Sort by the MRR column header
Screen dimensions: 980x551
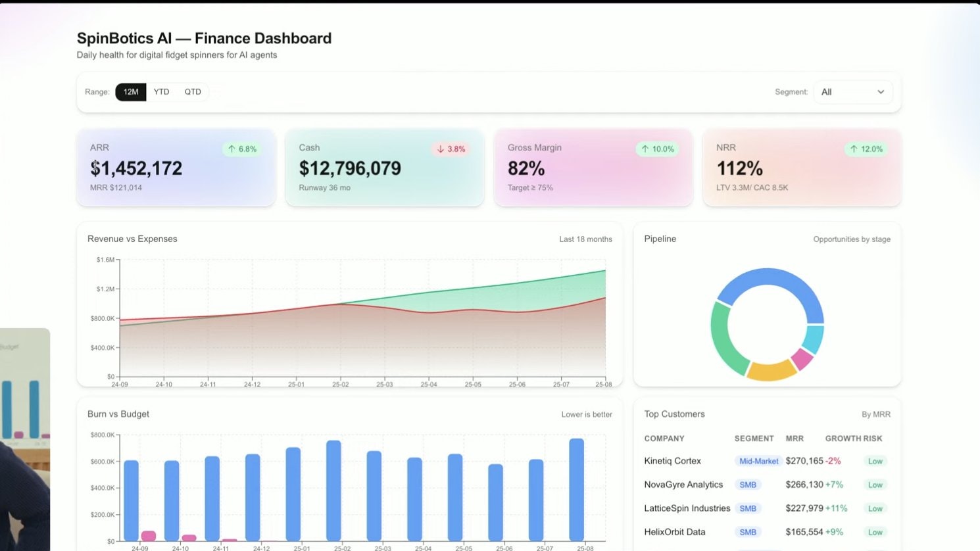795,439
